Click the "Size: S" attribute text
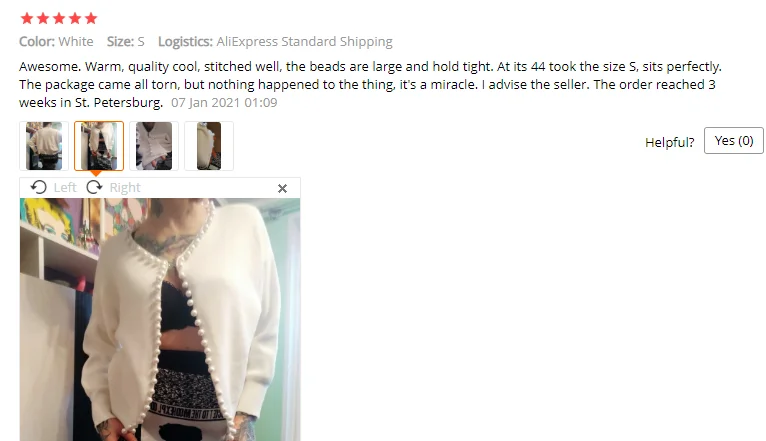Viewport: 766px width, 441px height. pyautogui.click(x=126, y=42)
